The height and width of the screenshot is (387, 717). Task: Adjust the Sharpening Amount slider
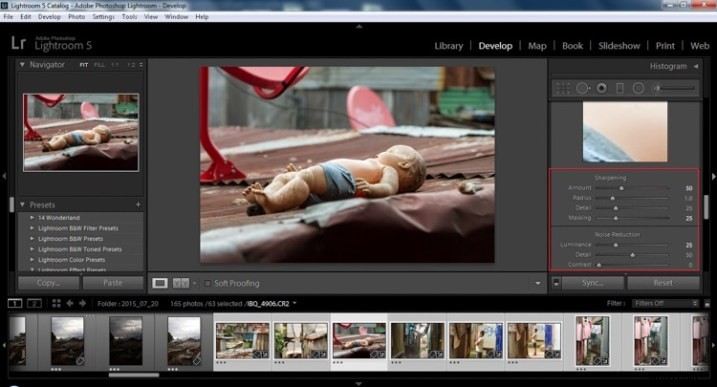click(x=621, y=188)
